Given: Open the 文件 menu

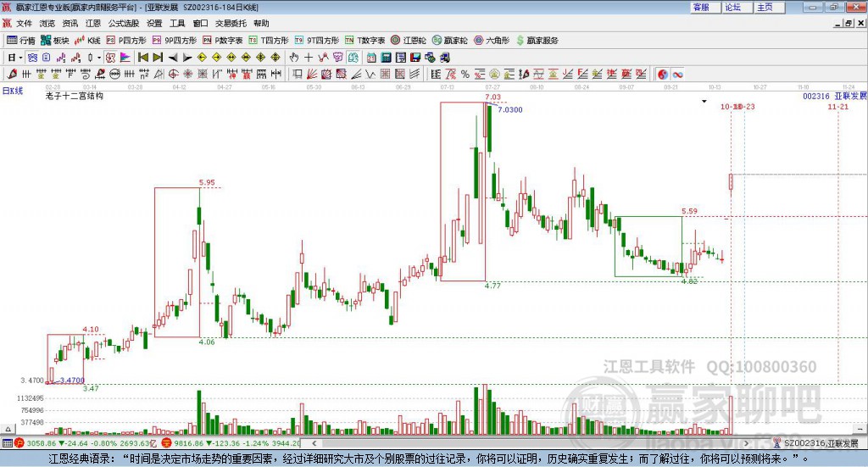Looking at the screenshot, I should tap(24, 23).
